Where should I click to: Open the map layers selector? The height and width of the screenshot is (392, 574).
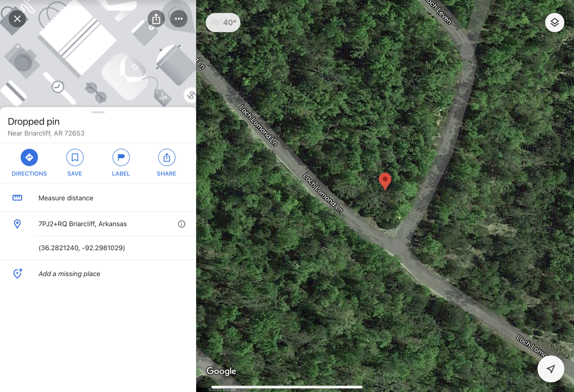tap(555, 22)
